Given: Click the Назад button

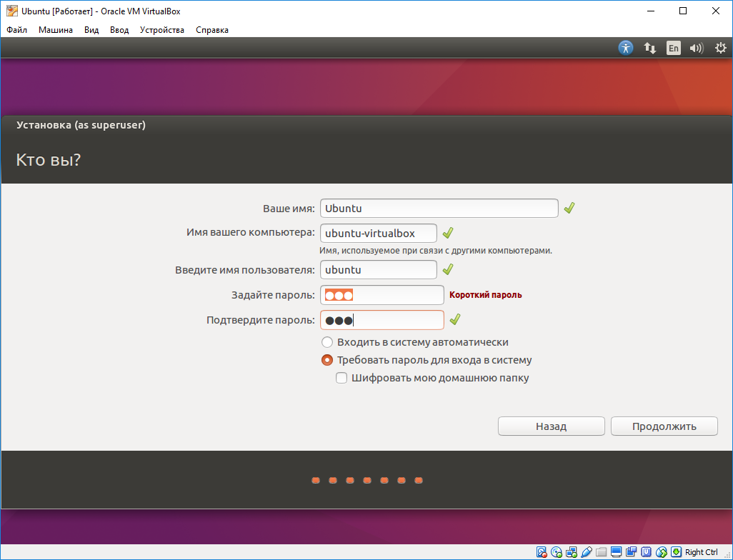Looking at the screenshot, I should pos(551,426).
